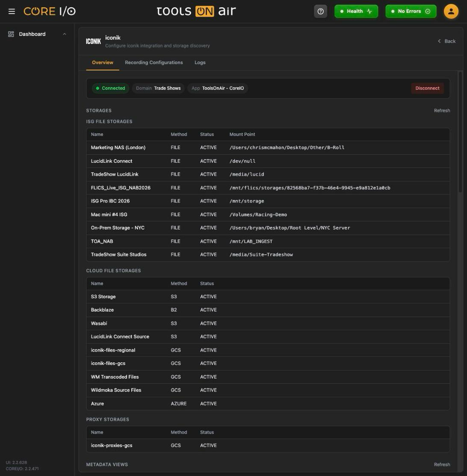Click the AZURE method cell

tap(179, 403)
